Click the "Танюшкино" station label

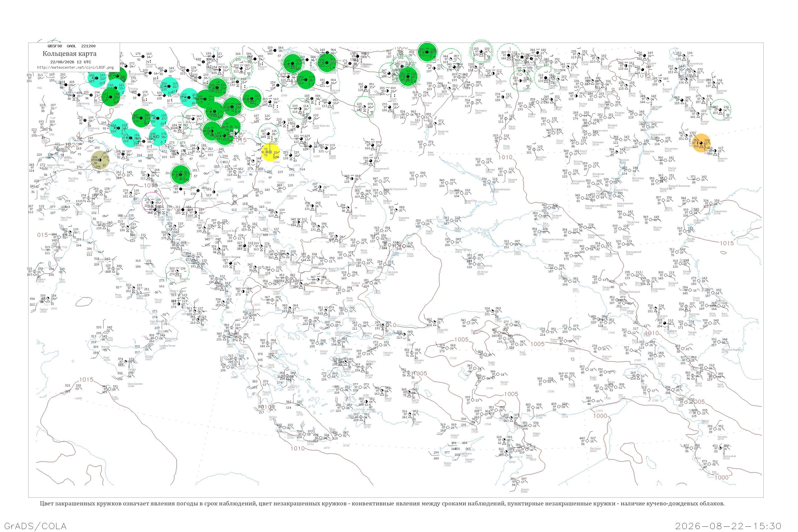point(720,211)
